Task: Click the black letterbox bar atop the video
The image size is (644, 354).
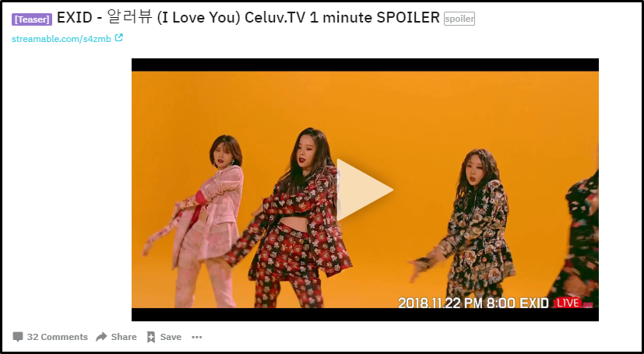Action: coord(364,65)
